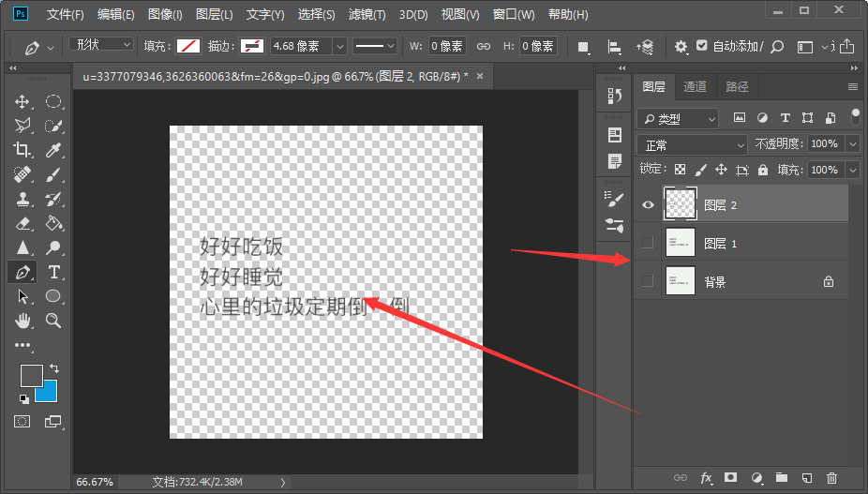The height and width of the screenshot is (494, 868).
Task: Select the Move tool
Action: (x=22, y=102)
